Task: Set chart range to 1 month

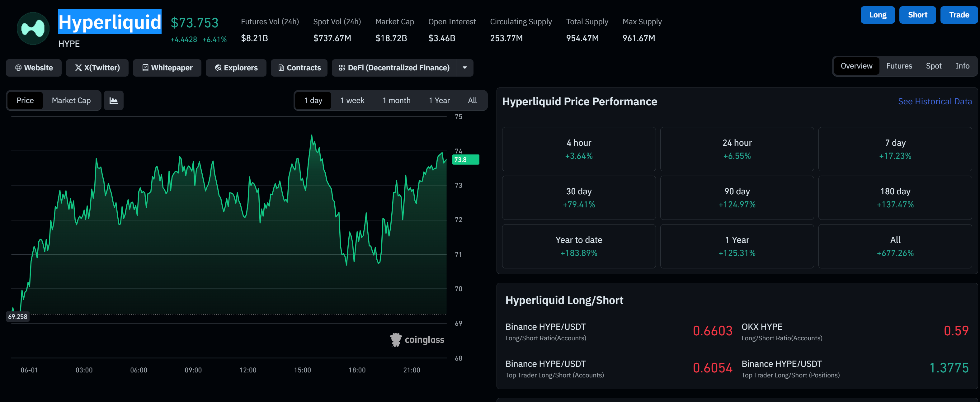Action: click(x=396, y=101)
